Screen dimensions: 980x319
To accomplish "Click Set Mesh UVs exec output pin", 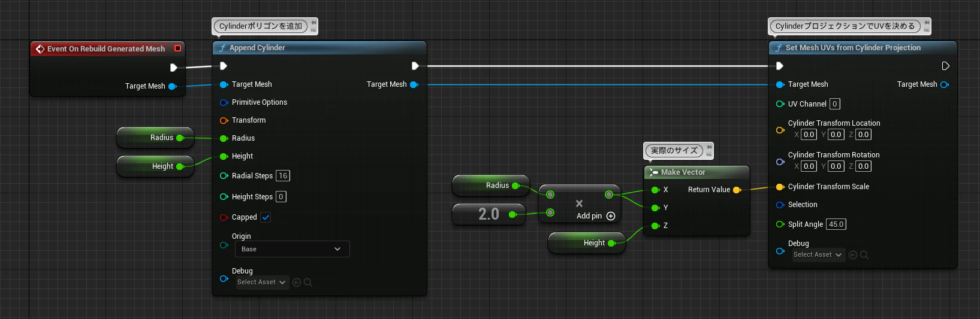I will pyautogui.click(x=946, y=66).
